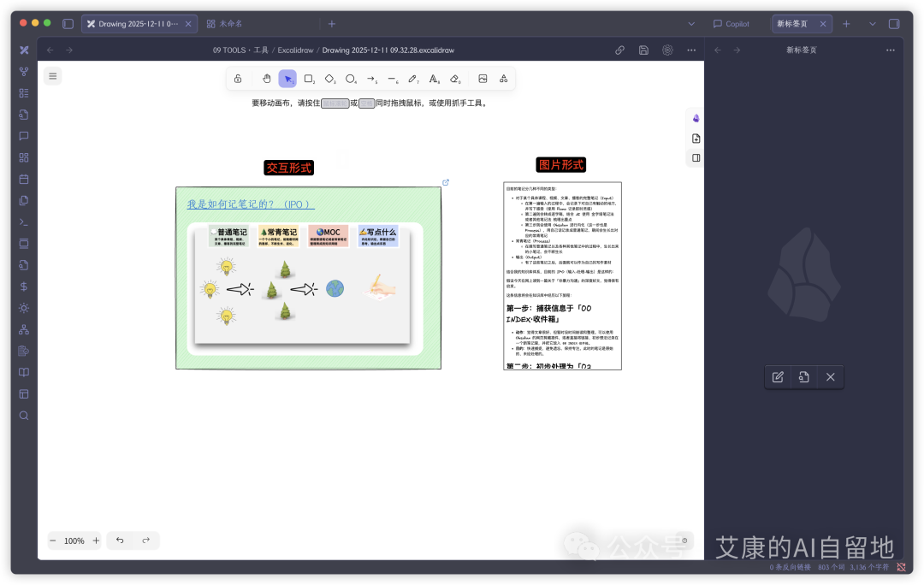Select the Text tool
Screen dimensions: 924x585
[434, 79]
